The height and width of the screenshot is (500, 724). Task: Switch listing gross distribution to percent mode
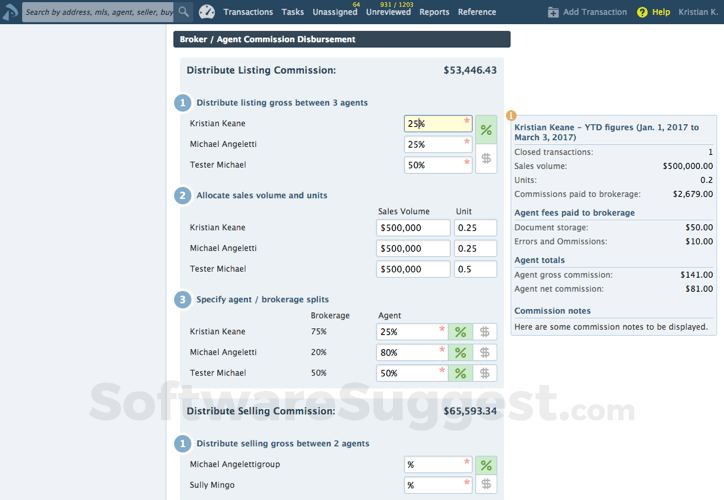coord(486,130)
